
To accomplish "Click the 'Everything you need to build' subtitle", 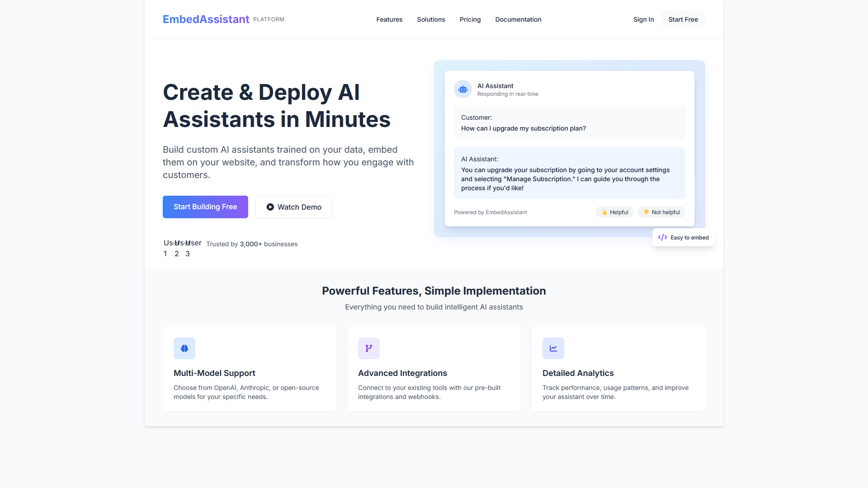I will (x=434, y=307).
